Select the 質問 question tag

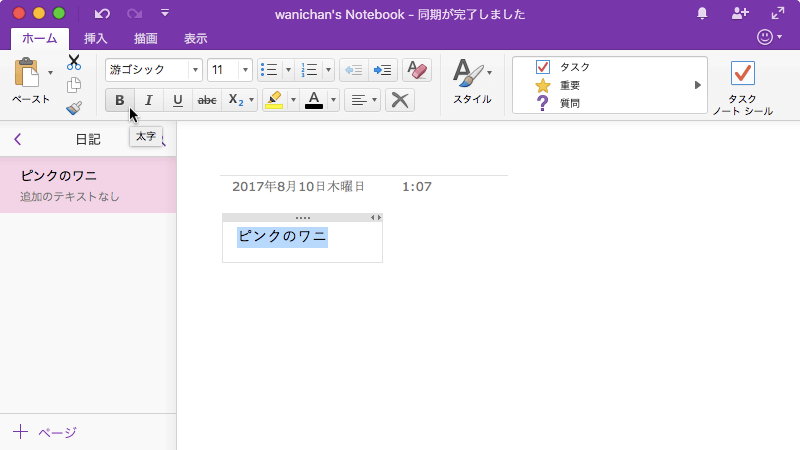pyautogui.click(x=558, y=103)
